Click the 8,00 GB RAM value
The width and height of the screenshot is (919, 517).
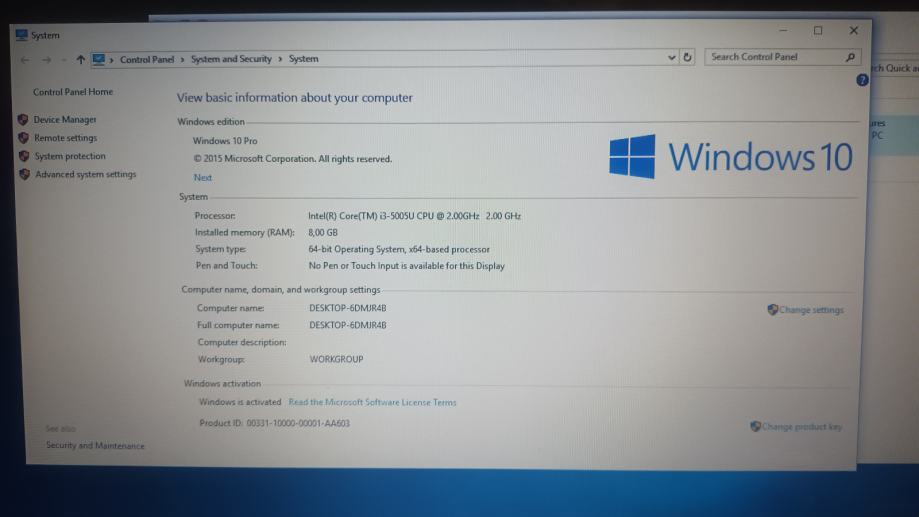(323, 232)
